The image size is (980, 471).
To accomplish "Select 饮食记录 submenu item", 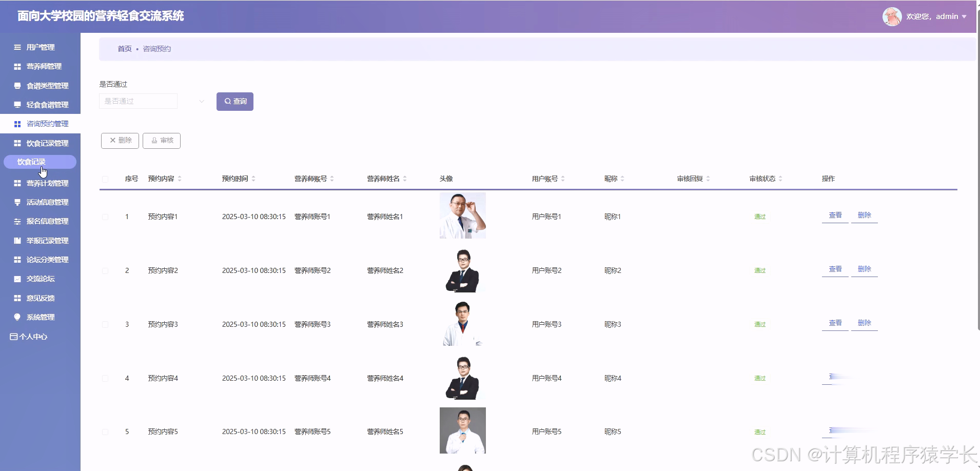I will pos(40,162).
